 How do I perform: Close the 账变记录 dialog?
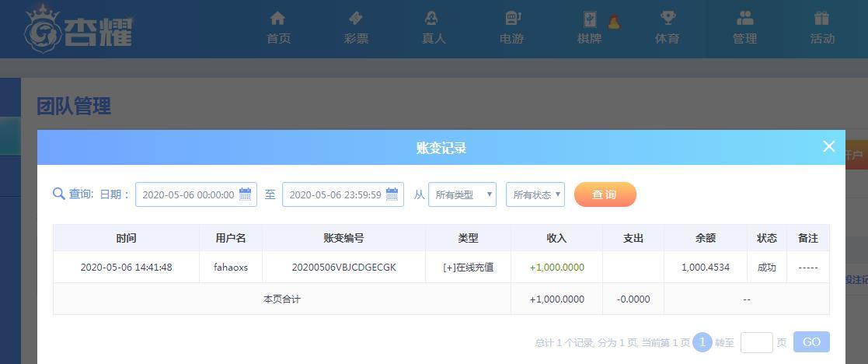click(828, 146)
